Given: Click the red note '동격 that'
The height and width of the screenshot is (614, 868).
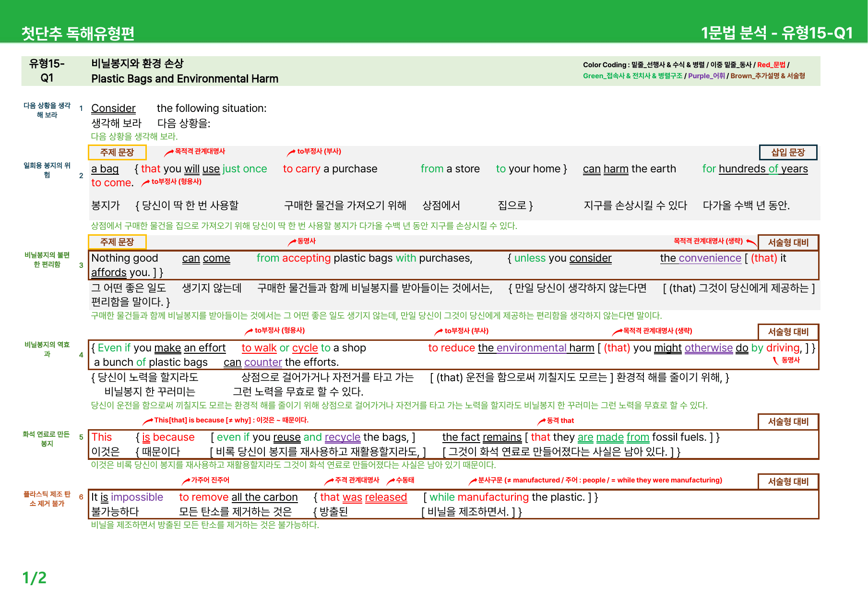Looking at the screenshot, I should pyautogui.click(x=560, y=421).
